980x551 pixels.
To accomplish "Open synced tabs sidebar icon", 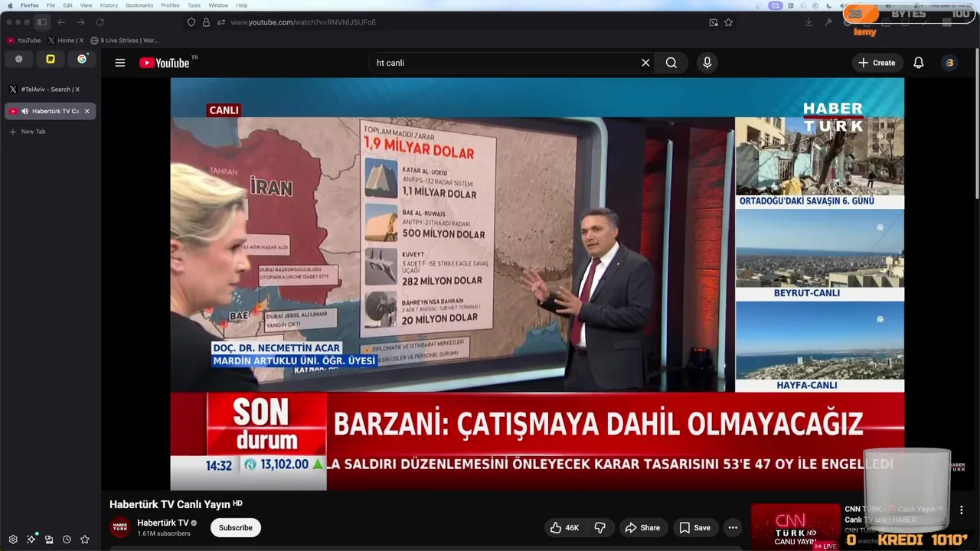I will click(49, 540).
